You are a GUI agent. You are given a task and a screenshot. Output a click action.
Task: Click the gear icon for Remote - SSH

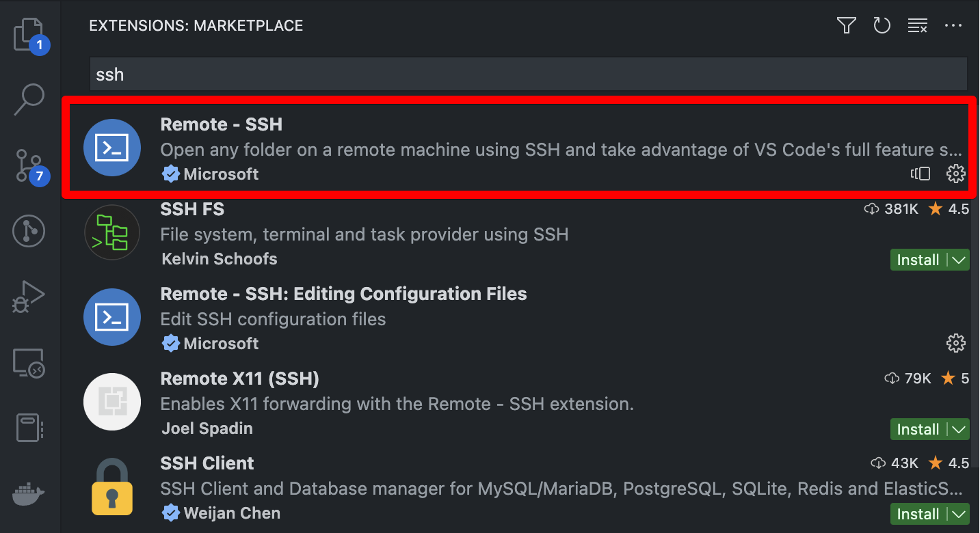click(x=955, y=174)
